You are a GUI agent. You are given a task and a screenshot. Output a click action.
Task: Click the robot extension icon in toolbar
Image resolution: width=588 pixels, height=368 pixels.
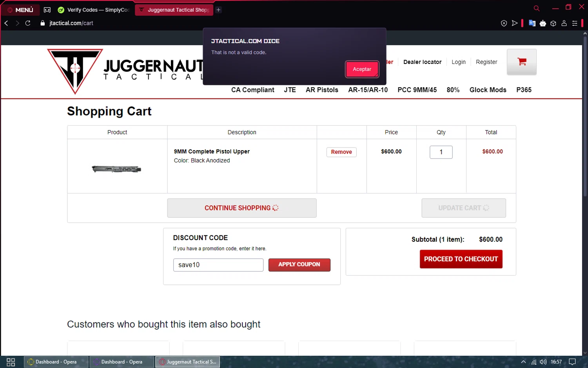(543, 24)
